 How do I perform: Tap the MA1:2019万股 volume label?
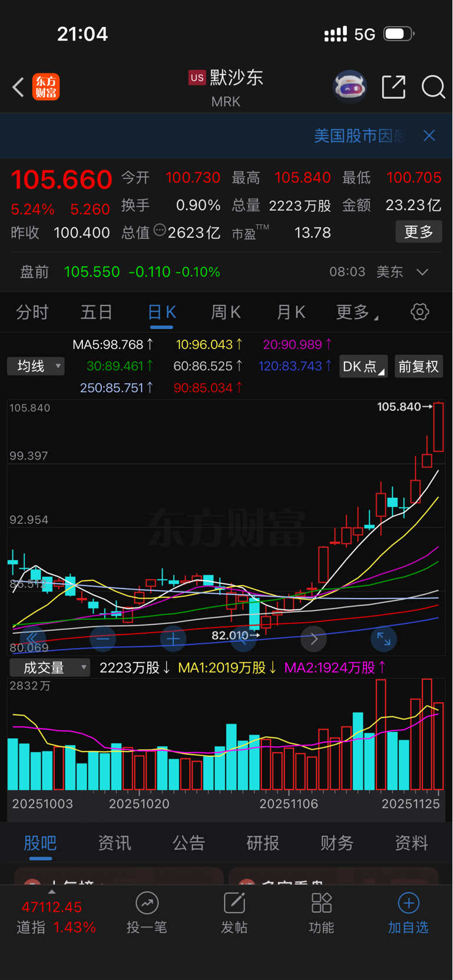[227, 667]
